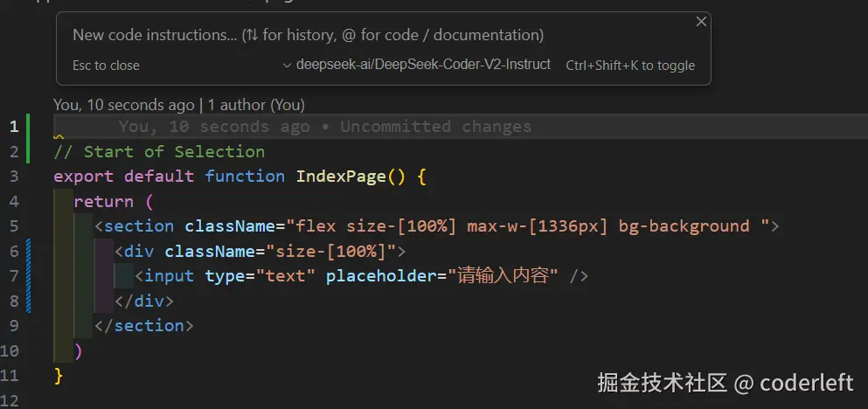Click 'You, 10 seconds ago' code lens
The height and width of the screenshot is (409, 868).
coord(123,105)
